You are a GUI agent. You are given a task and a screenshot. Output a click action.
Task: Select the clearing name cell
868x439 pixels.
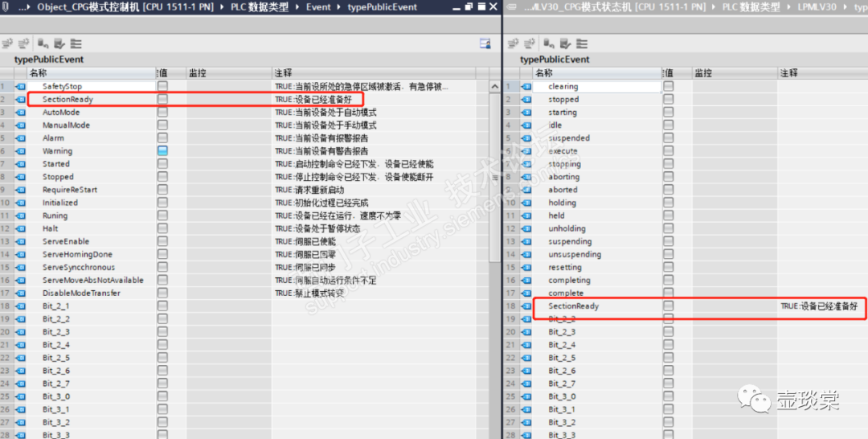pos(597,86)
